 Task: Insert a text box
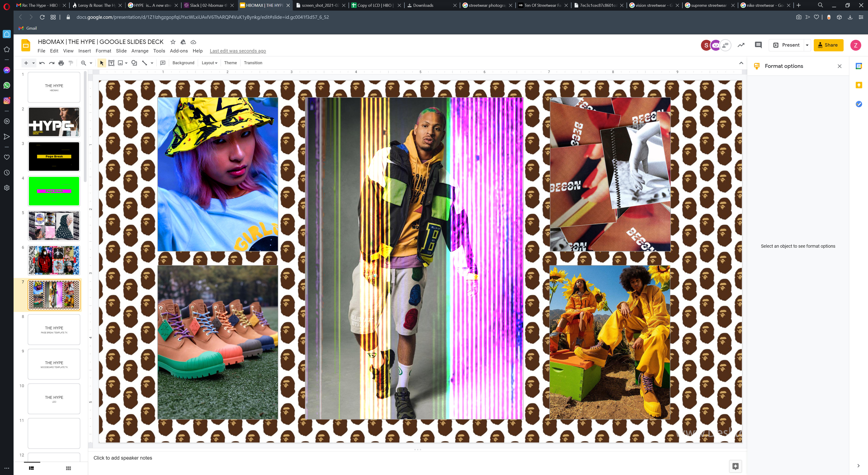point(111,63)
